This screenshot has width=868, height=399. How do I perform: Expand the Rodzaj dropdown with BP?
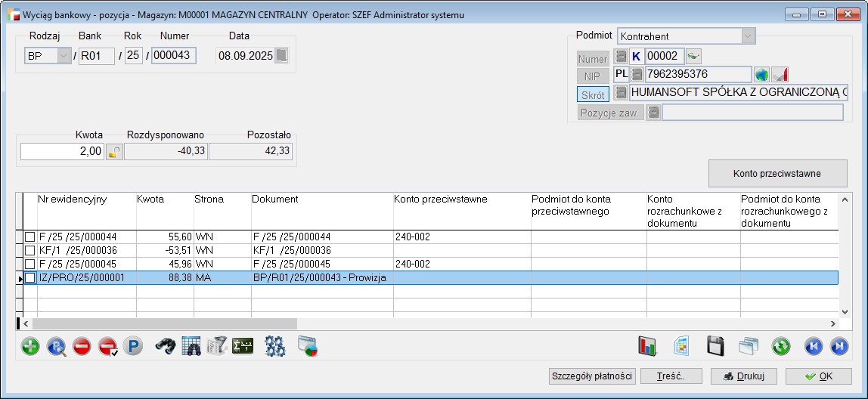tap(64, 56)
